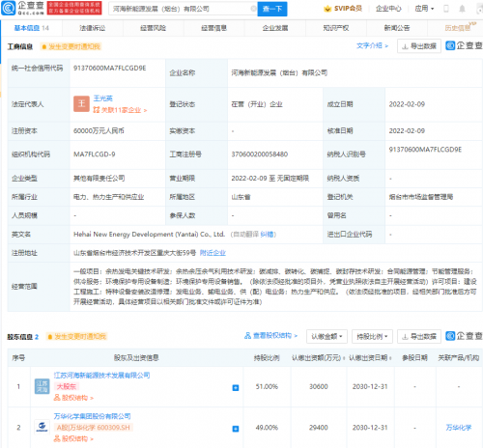Open 持股比例 filter dropdown

click(x=372, y=337)
